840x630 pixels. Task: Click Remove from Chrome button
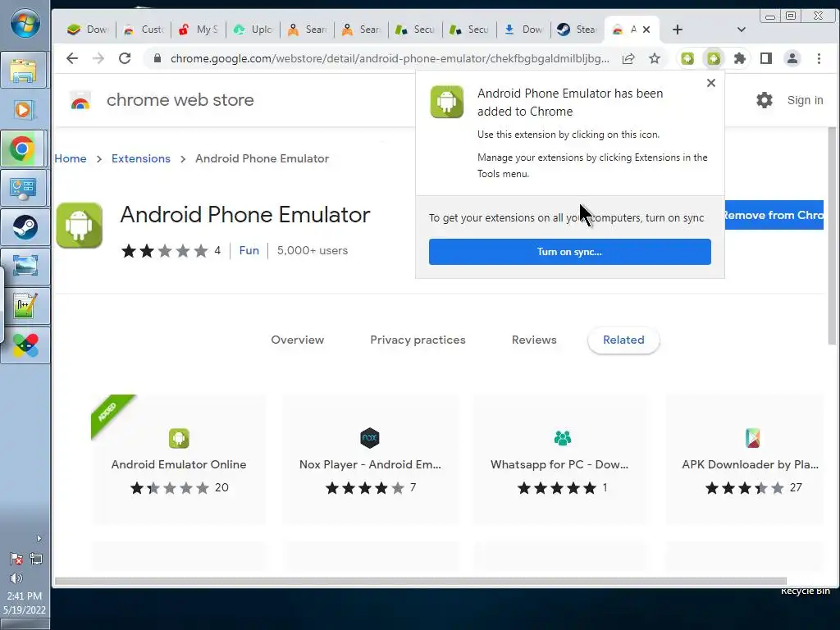pos(774,215)
